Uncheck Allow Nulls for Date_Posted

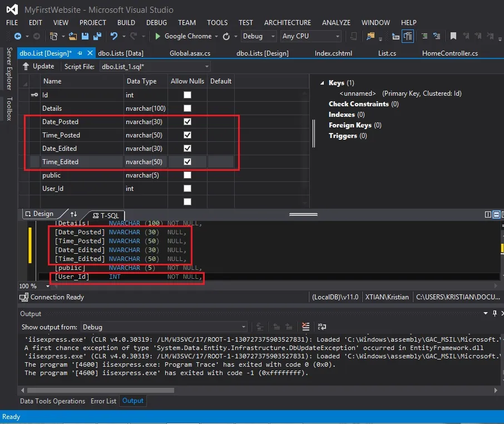187,121
